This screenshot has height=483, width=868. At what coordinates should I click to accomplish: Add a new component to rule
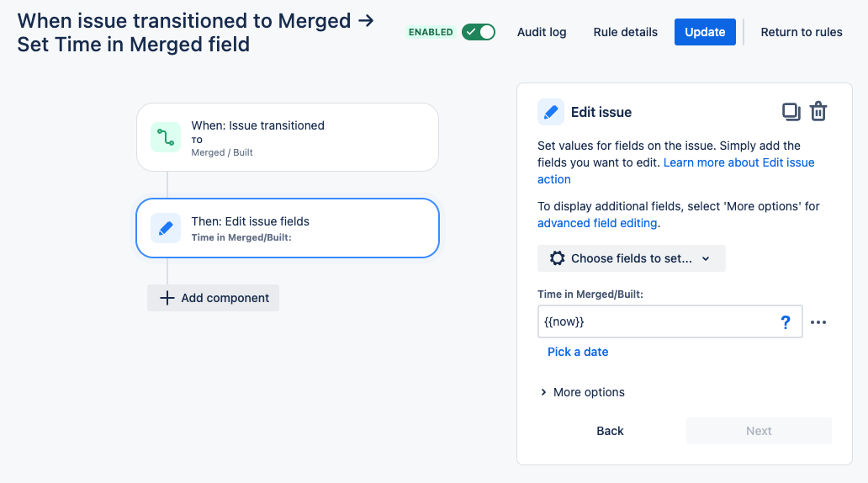(213, 298)
